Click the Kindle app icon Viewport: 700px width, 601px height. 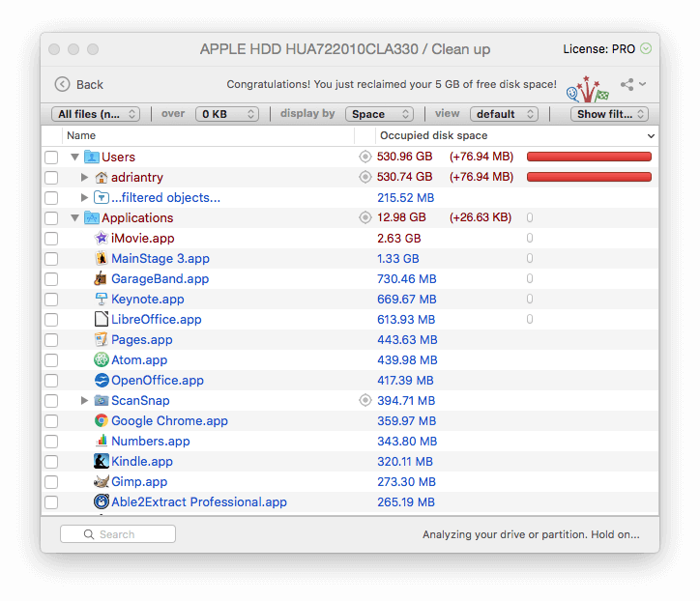(x=102, y=461)
